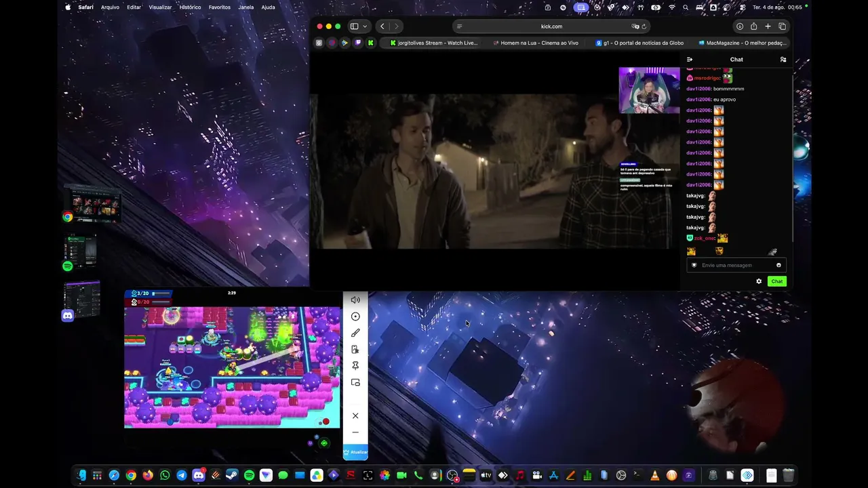This screenshot has width=868, height=488.
Task: Toggle sound in the mirroring toolbar
Action: (355, 300)
